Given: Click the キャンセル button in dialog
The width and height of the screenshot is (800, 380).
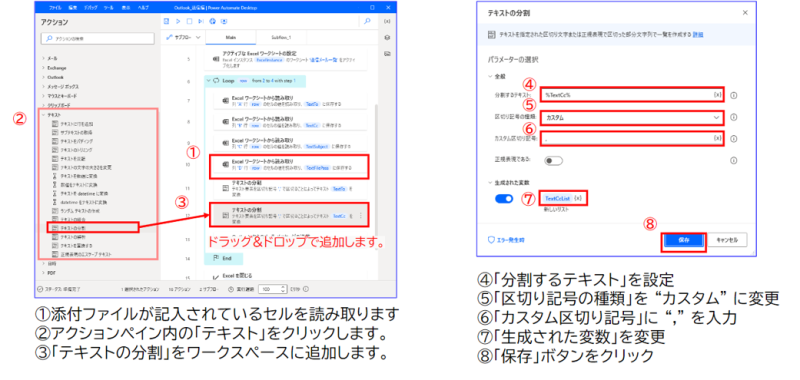Looking at the screenshot, I should 728,240.
